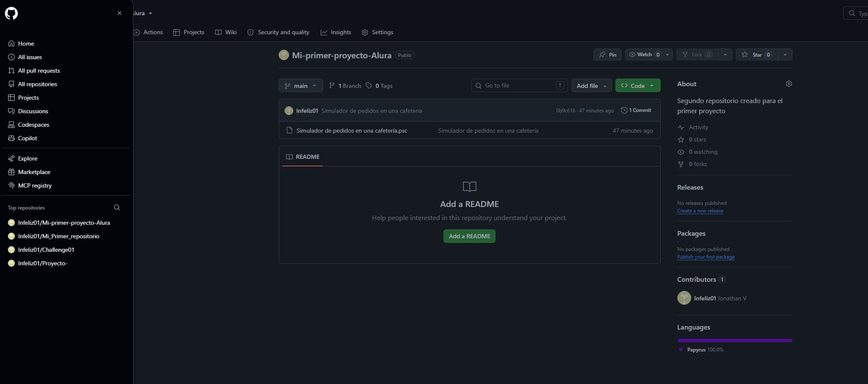Expand the Add file dropdown
Viewport: 868px width, 384px height.
(x=591, y=86)
